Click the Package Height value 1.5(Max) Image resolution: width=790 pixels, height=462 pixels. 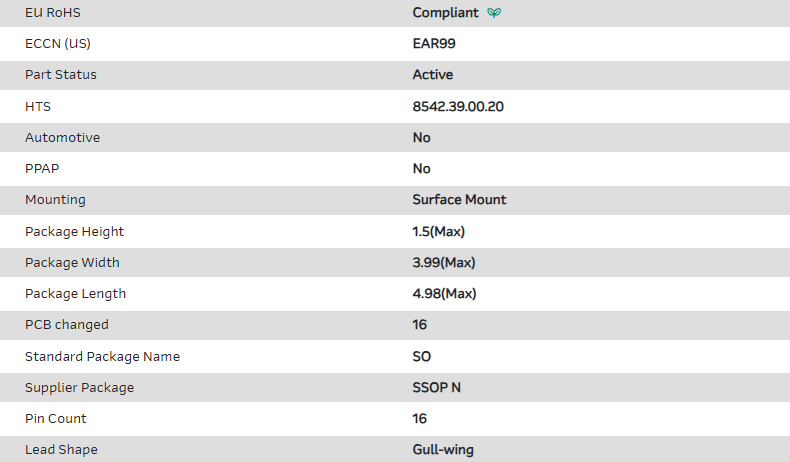coord(438,231)
